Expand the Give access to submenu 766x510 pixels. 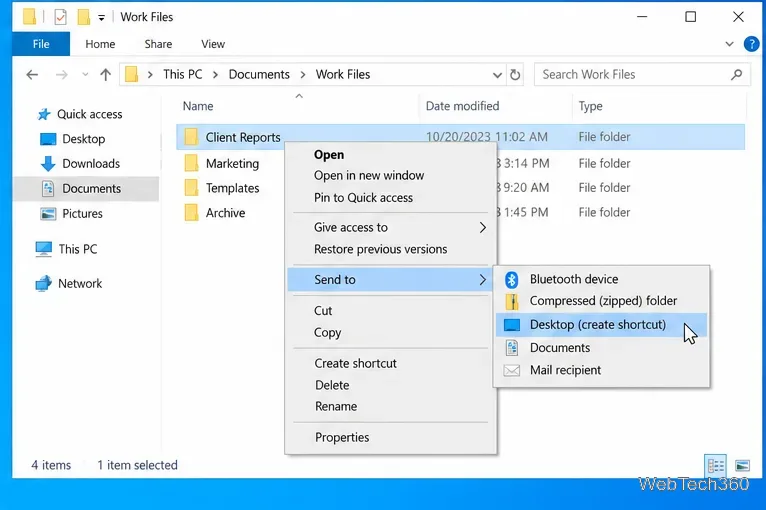click(x=391, y=227)
